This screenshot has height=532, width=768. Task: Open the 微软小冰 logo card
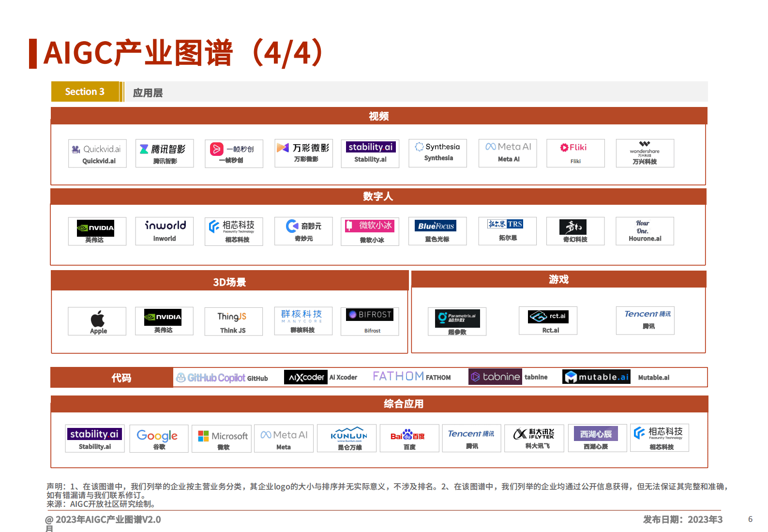click(370, 231)
